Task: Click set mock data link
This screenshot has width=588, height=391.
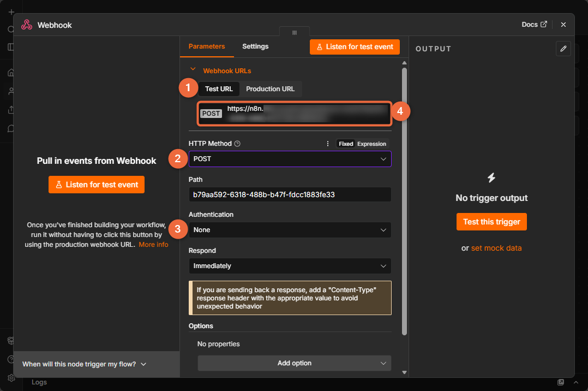Action: [x=496, y=248]
